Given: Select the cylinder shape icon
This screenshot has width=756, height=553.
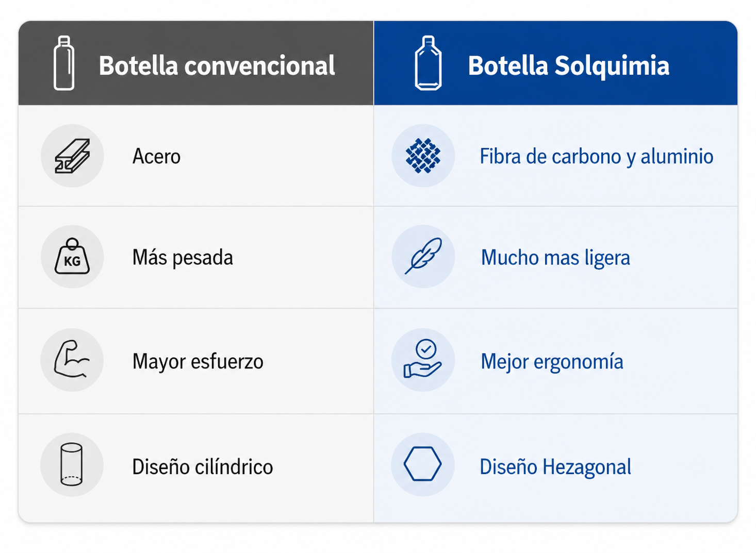Looking at the screenshot, I should 72,464.
